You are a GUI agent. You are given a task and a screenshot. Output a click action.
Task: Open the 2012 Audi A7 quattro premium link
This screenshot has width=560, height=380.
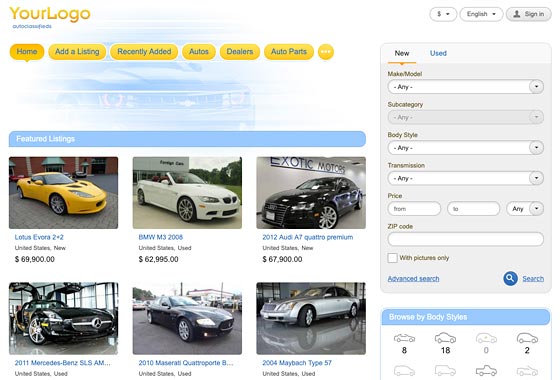pyautogui.click(x=308, y=237)
